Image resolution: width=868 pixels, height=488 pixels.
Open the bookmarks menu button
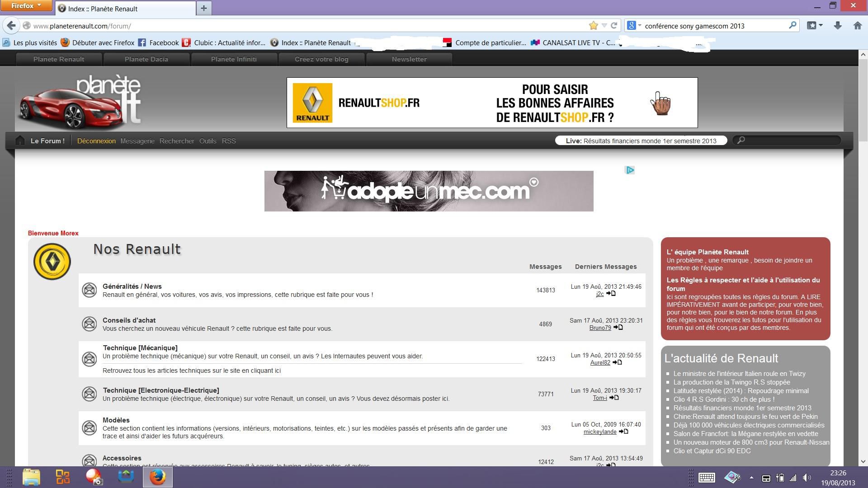815,26
